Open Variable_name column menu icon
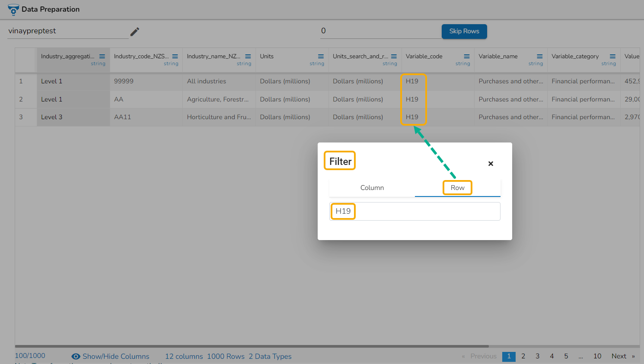Viewport: 644px width, 364px height. pos(540,57)
